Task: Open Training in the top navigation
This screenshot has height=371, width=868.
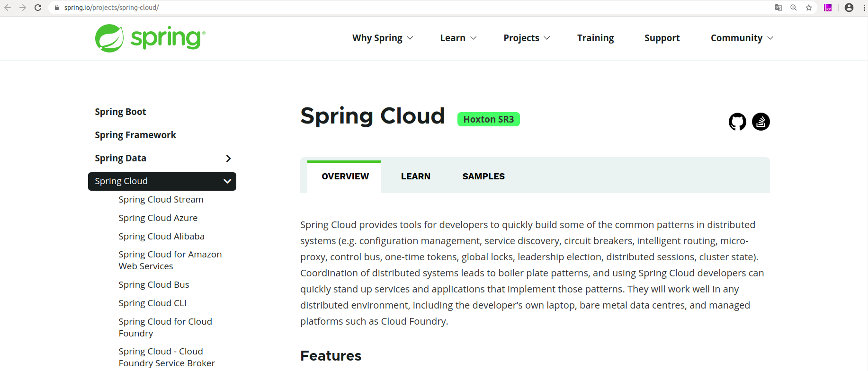Action: click(595, 38)
